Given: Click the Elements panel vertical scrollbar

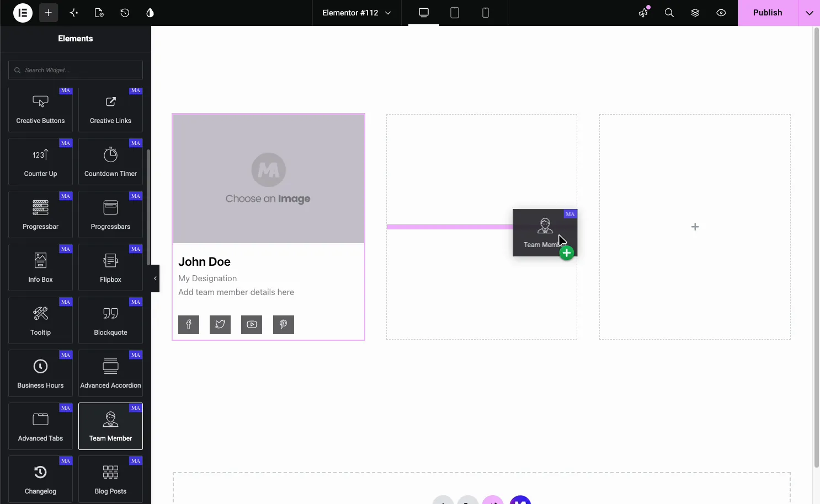Looking at the screenshot, I should click(148, 207).
